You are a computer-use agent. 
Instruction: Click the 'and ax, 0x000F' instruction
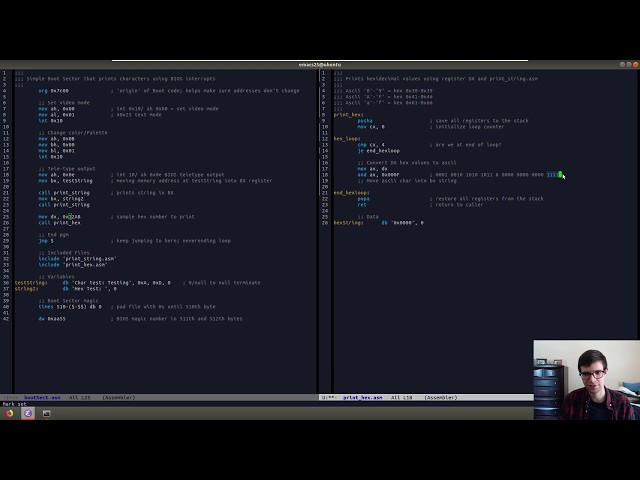[x=378, y=175]
